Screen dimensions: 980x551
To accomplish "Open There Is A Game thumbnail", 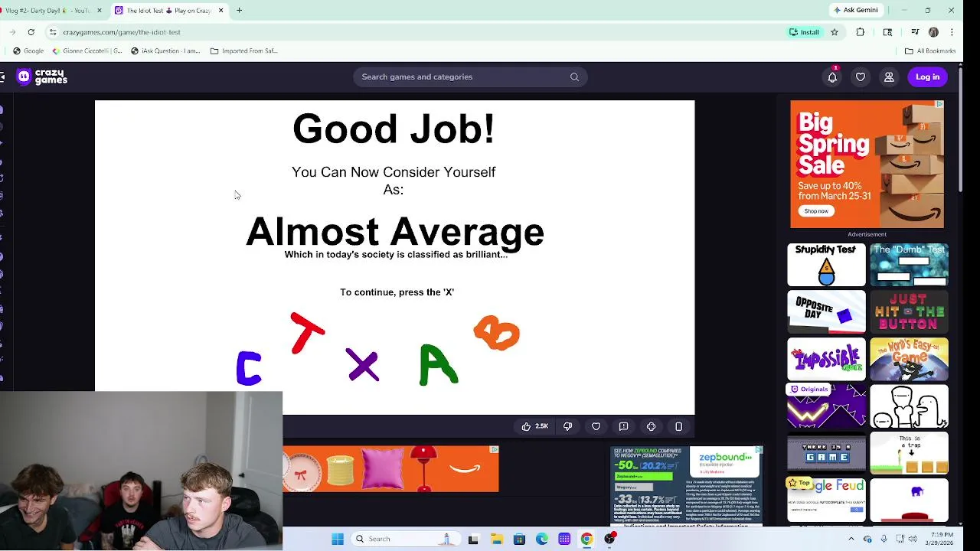I will click(826, 454).
